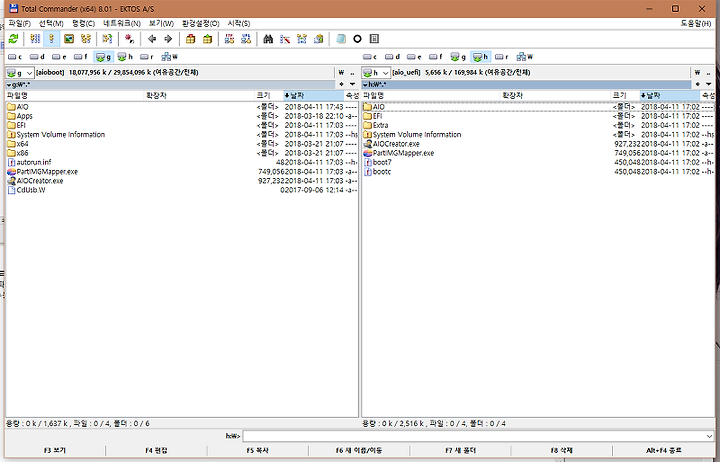Expand the command line history dropdown
The height and width of the screenshot is (462, 720).
(x=709, y=436)
